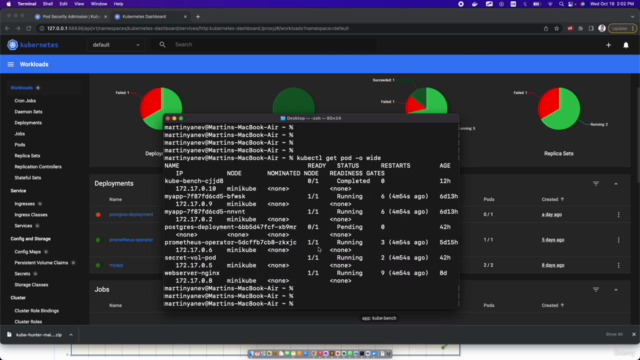The width and height of the screenshot is (640, 360).
Task: Bookmark page with star icon
Action: click(x=556, y=29)
